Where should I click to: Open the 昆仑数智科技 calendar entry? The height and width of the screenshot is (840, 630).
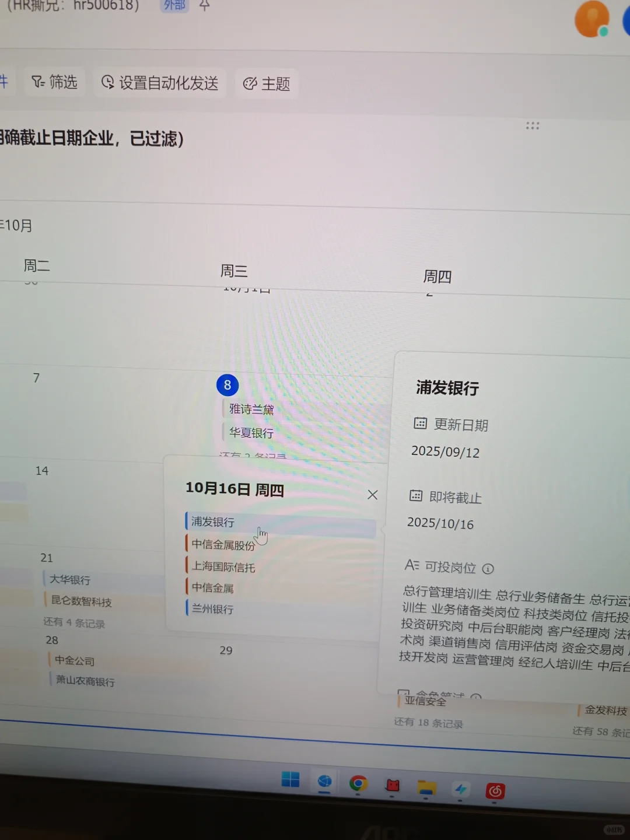coord(80,601)
